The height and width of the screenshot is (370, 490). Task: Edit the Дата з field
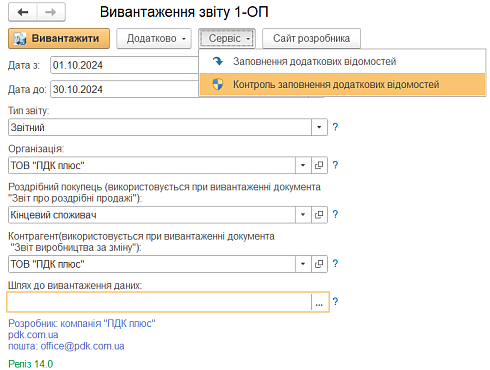[x=124, y=65]
